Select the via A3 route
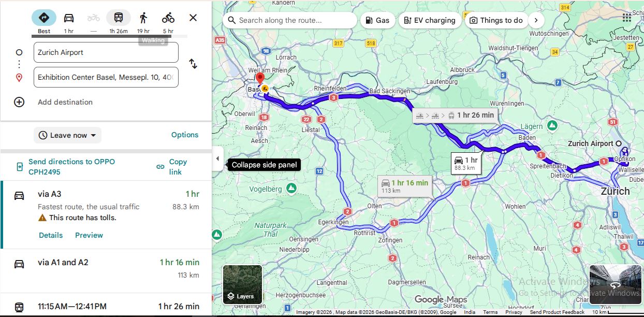 [106, 214]
